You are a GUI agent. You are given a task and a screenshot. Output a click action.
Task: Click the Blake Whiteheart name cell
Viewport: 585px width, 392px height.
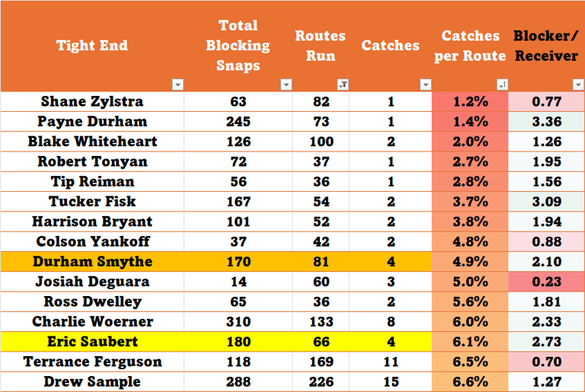(x=91, y=142)
